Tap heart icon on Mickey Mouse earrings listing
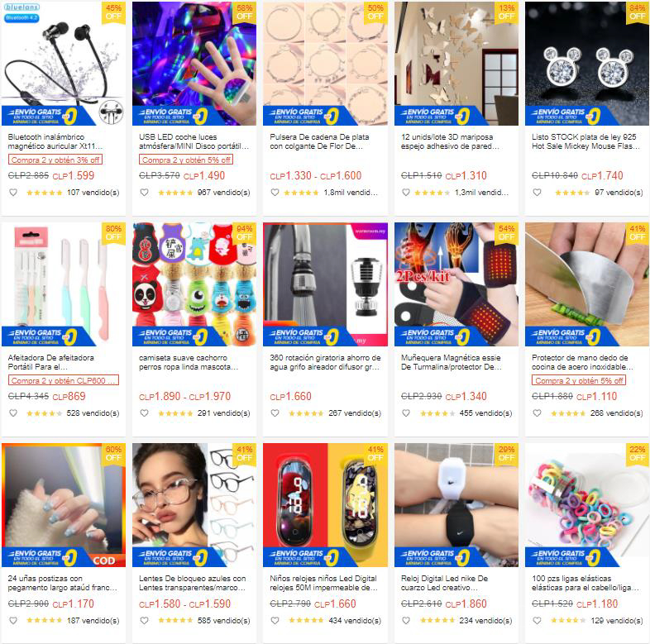 [538, 193]
